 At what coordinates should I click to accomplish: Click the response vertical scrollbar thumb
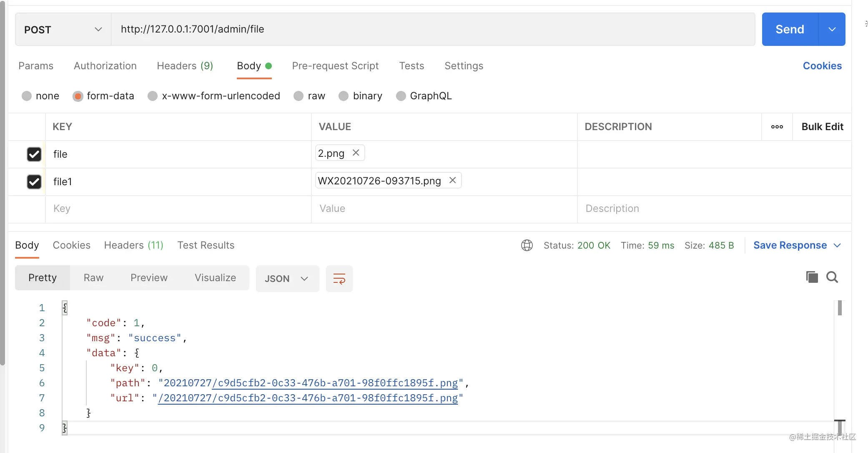coord(840,308)
